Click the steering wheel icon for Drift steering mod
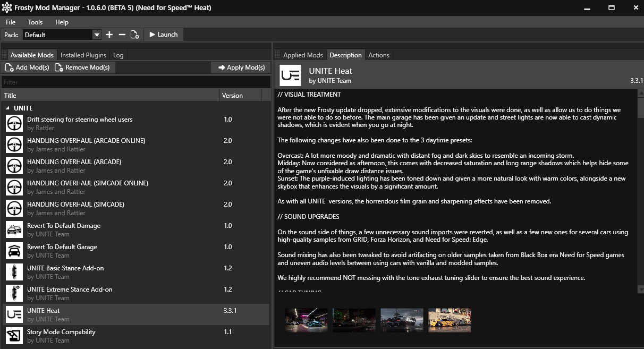The height and width of the screenshot is (349, 644). click(14, 124)
